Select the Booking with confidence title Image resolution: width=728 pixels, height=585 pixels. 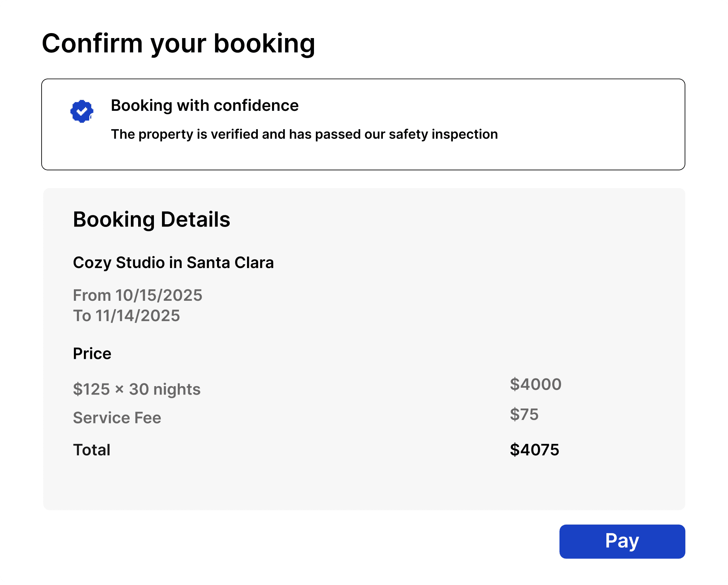(x=204, y=105)
